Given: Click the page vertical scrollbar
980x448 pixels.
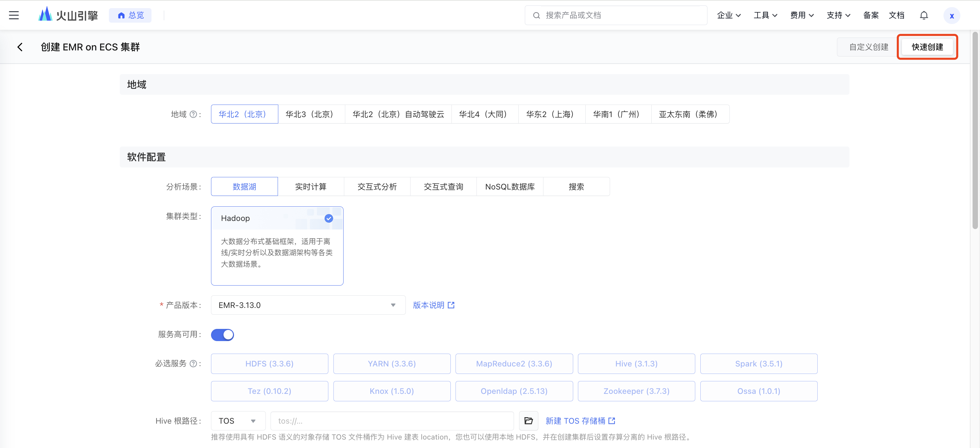Looking at the screenshot, I should click(x=975, y=130).
